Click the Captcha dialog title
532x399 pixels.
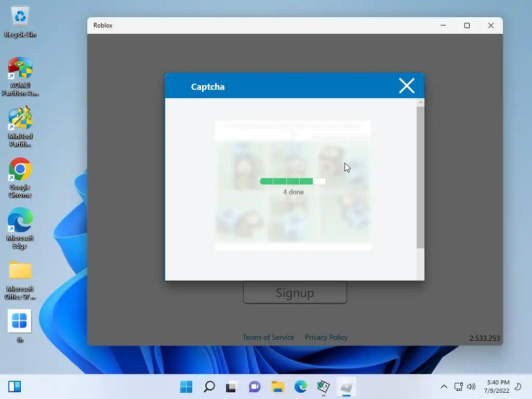point(208,87)
